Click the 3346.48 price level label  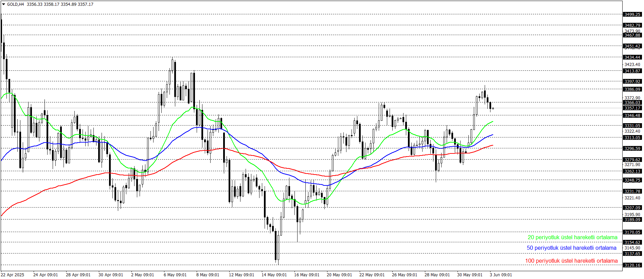point(632,115)
